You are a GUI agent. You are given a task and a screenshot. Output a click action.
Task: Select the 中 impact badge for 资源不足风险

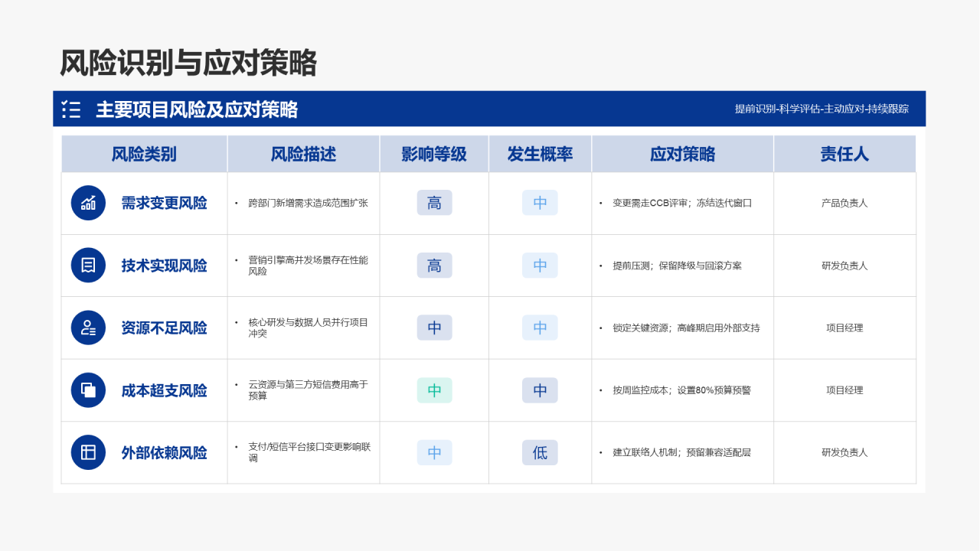[435, 328]
